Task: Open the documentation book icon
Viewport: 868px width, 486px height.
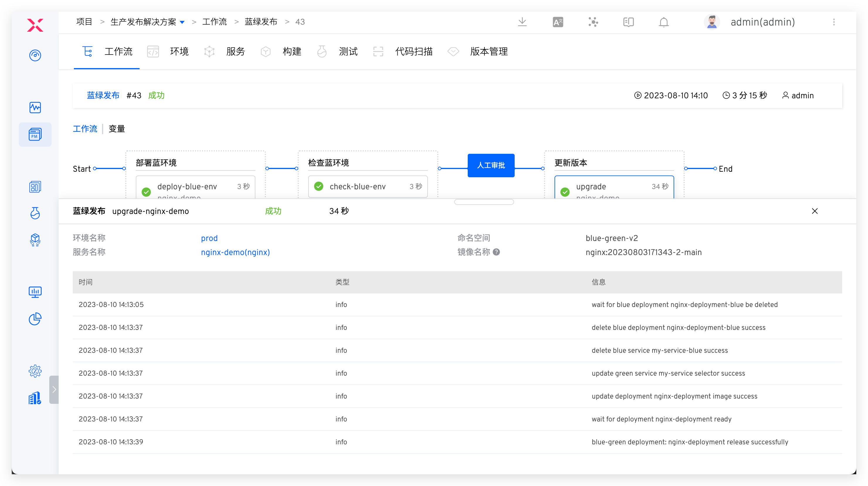Action: pos(628,22)
